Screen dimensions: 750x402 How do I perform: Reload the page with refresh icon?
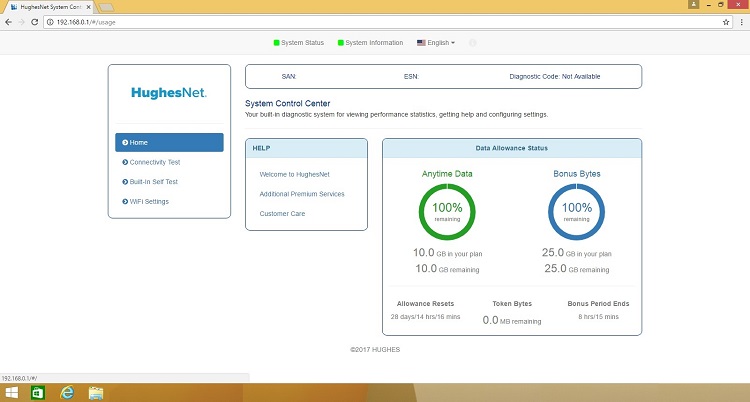tap(34, 22)
